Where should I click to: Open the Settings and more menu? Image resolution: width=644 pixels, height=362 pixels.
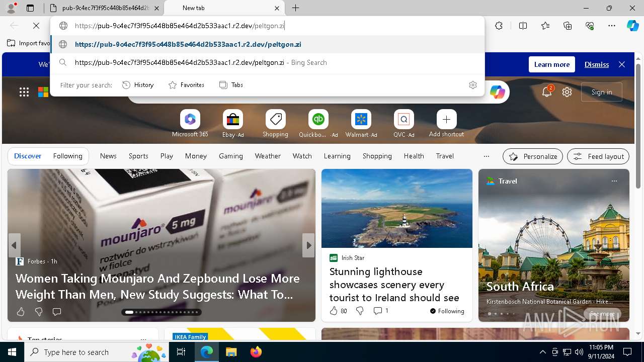pyautogui.click(x=612, y=26)
